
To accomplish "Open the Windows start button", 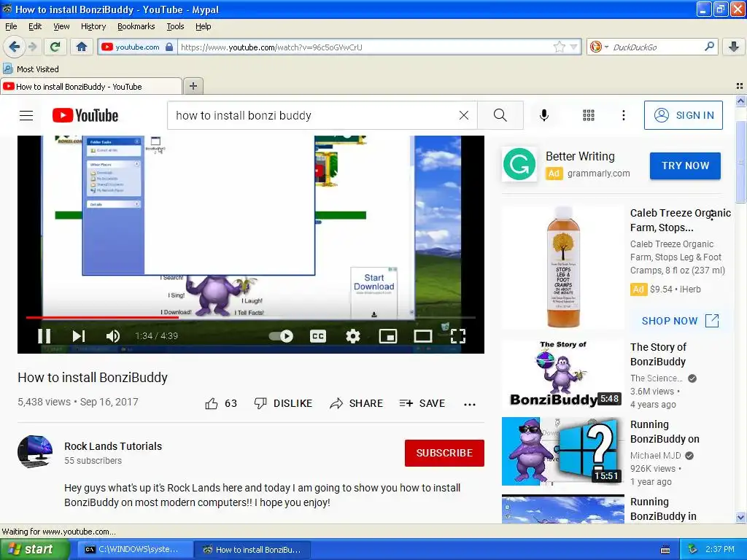I will coord(34,550).
